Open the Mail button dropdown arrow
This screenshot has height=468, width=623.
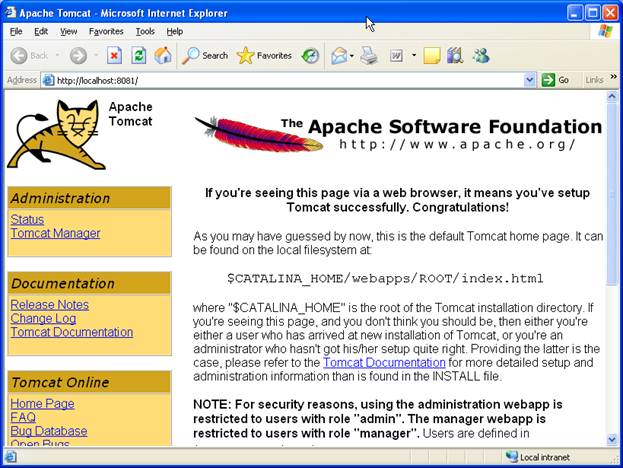coord(352,56)
